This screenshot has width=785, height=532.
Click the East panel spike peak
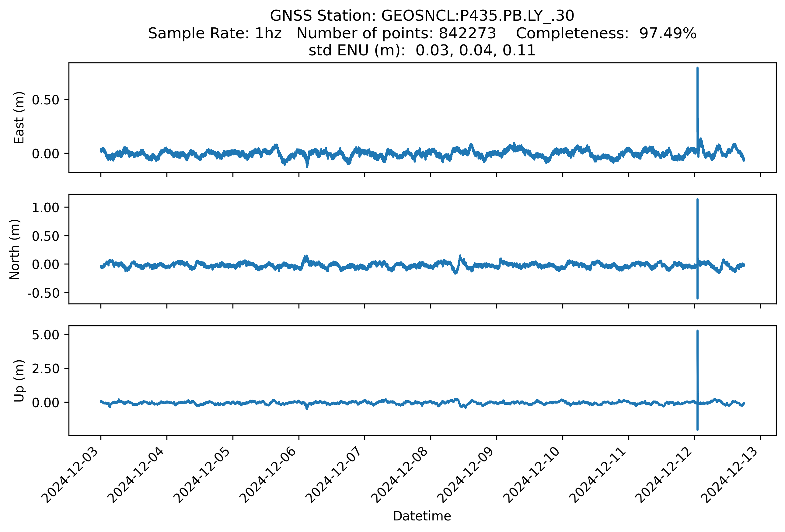tap(697, 68)
